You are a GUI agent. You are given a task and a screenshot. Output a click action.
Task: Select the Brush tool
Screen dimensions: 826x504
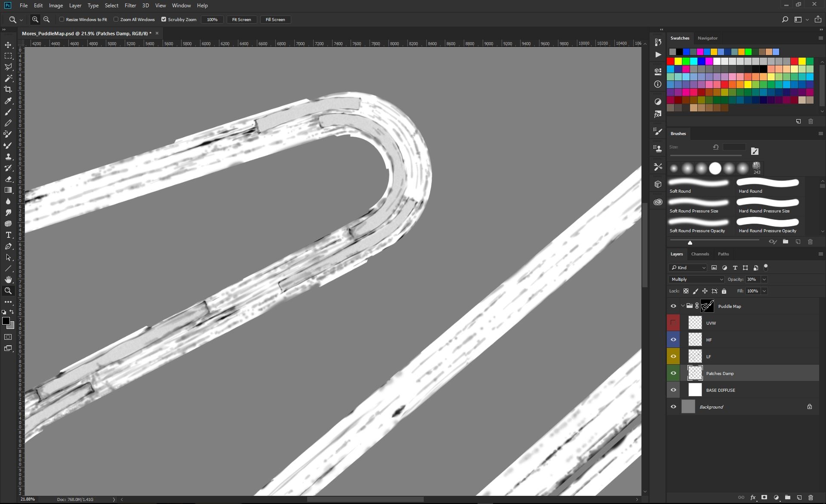[x=8, y=112]
